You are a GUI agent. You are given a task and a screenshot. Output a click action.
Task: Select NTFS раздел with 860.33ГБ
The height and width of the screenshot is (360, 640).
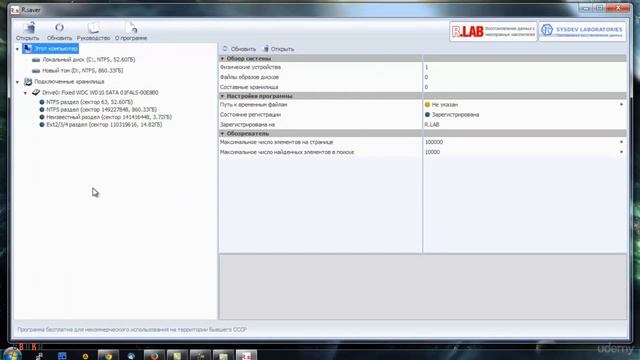pyautogui.click(x=101, y=109)
